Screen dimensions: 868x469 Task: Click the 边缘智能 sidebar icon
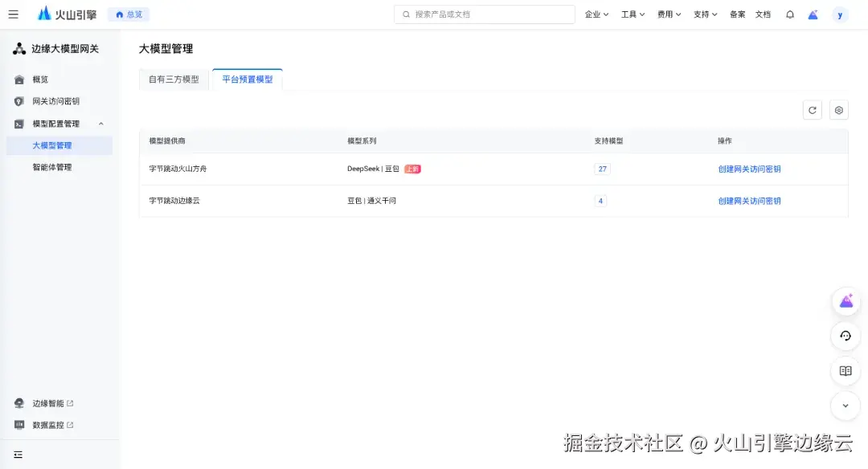pyautogui.click(x=18, y=403)
